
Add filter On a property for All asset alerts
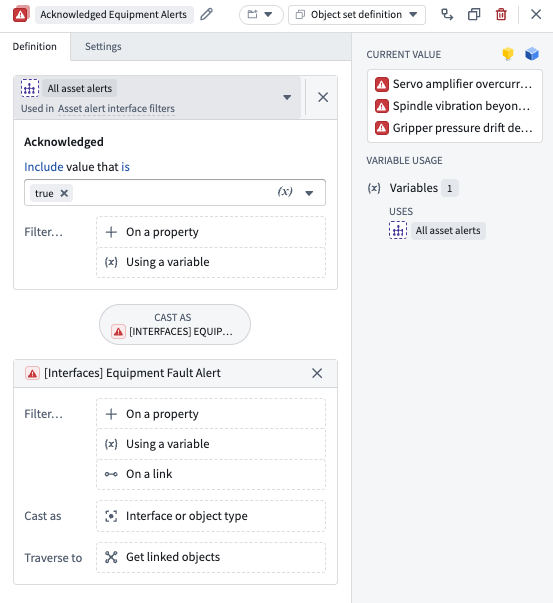[x=211, y=232]
